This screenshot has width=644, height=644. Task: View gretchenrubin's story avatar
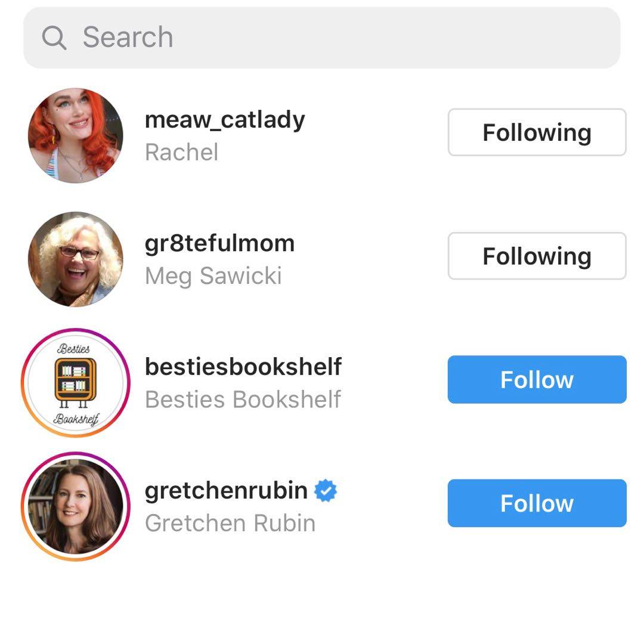coord(76,506)
